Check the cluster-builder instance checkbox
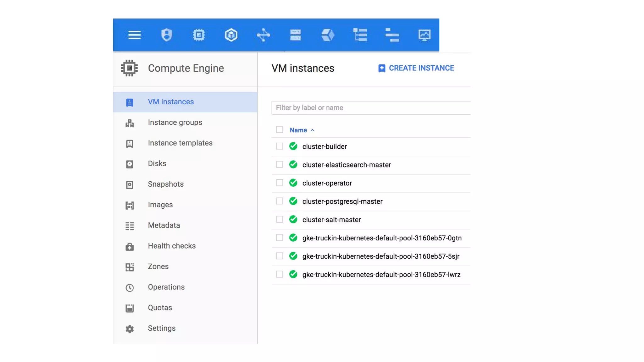The width and height of the screenshot is (644, 362). click(279, 146)
